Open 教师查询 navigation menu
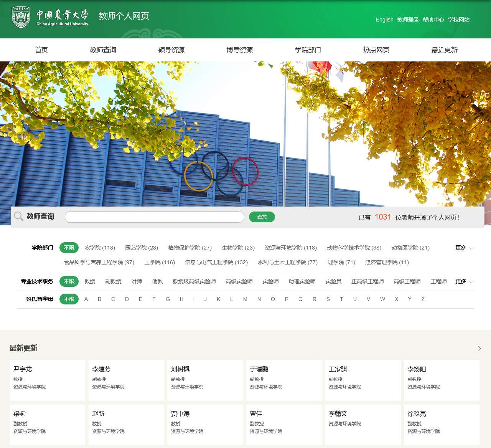Screen dimensions: 491x448 (103, 50)
